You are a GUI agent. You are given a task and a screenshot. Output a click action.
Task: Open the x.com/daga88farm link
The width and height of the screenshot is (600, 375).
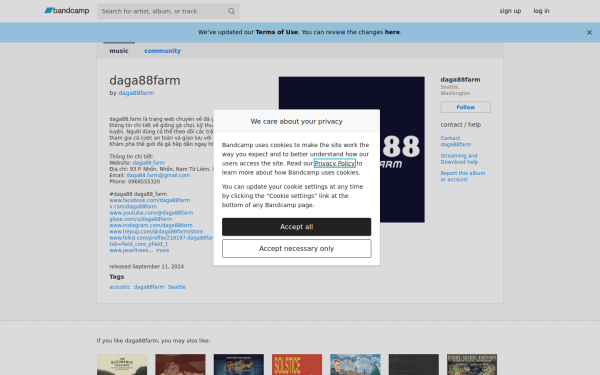pyautogui.click(x=133, y=206)
